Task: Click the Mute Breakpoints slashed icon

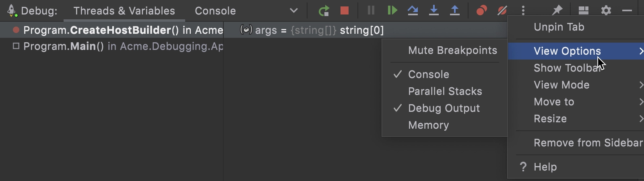Action: [502, 10]
